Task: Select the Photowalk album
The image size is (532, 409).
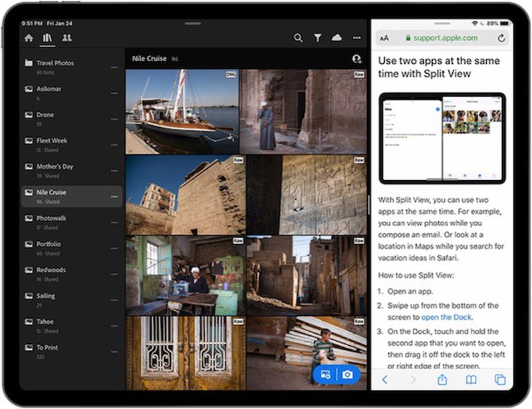Action: tap(72, 222)
